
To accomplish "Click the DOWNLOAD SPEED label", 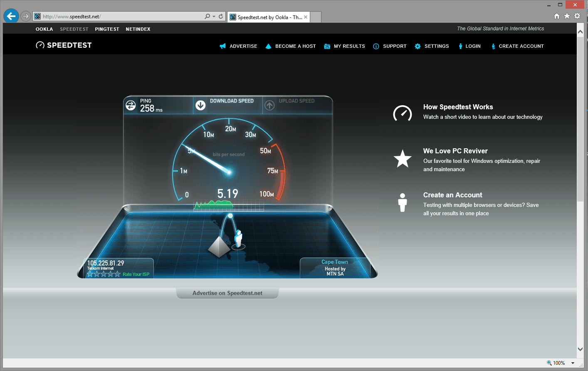I will (232, 101).
